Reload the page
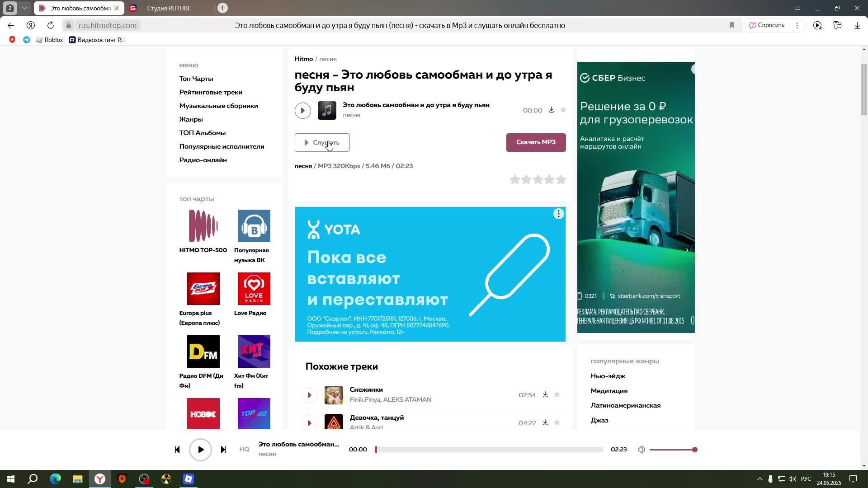Image resolution: width=868 pixels, height=488 pixels. [51, 25]
